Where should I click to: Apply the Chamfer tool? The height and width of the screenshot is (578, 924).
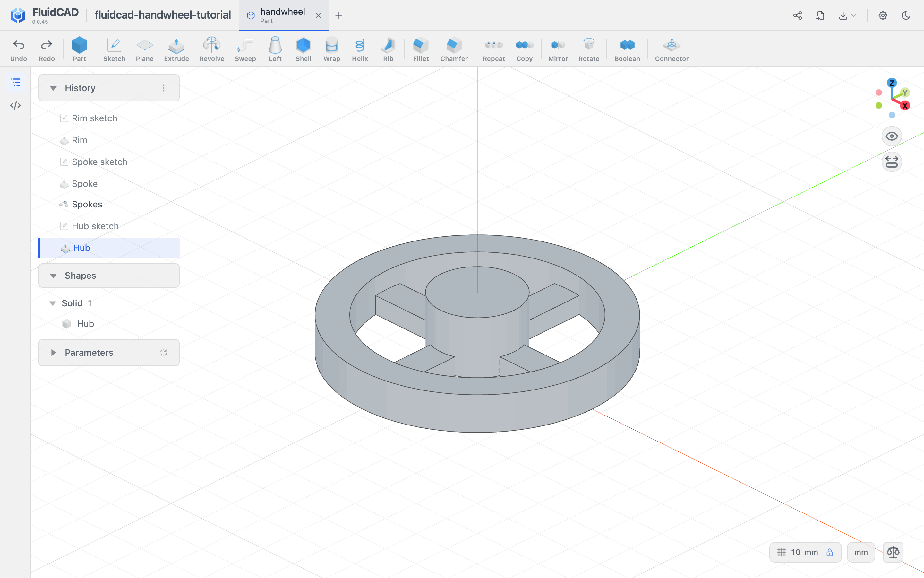click(x=454, y=49)
